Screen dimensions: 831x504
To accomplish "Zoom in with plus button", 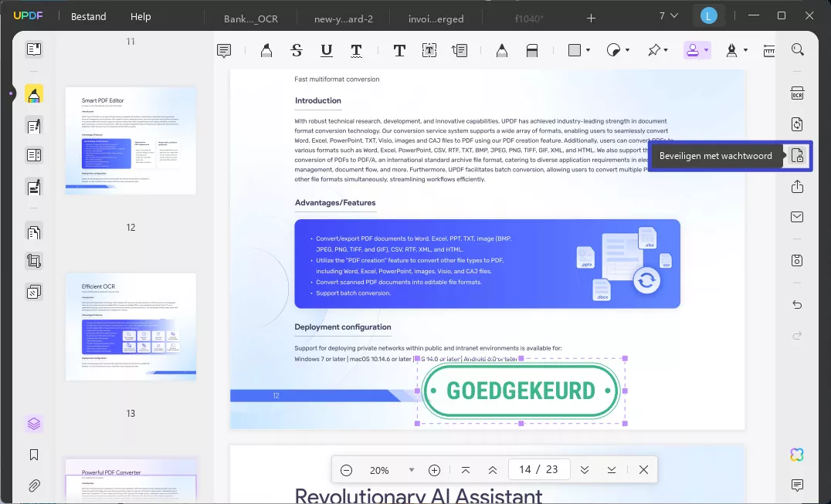I will (434, 470).
